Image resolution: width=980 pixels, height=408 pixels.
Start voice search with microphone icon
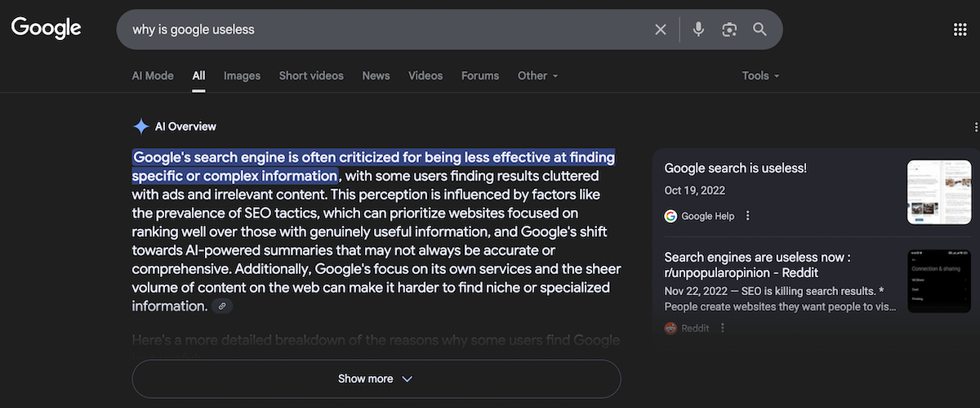(698, 29)
